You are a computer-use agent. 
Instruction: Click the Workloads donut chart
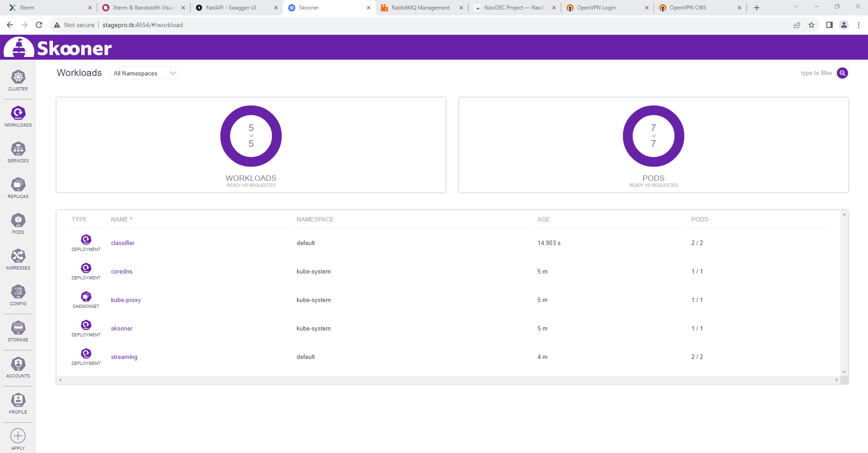point(251,136)
